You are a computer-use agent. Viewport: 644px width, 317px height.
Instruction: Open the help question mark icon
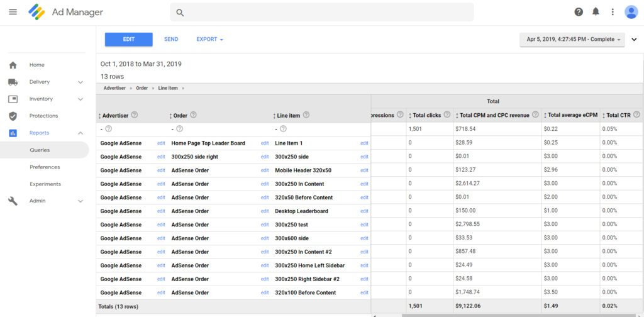point(579,12)
